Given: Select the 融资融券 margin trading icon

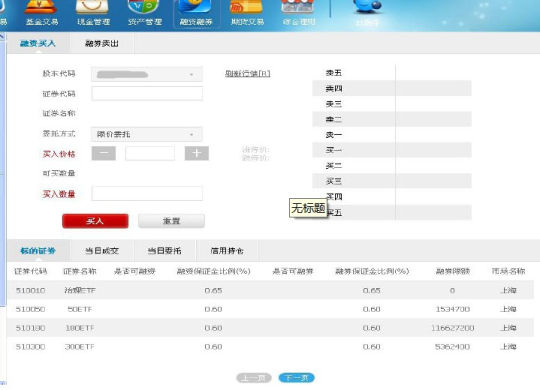Looking at the screenshot, I should (x=196, y=13).
